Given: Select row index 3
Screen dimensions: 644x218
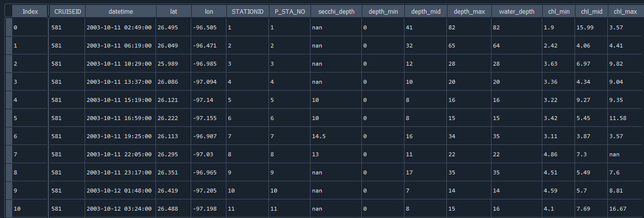Looking at the screenshot, I should (30, 81).
